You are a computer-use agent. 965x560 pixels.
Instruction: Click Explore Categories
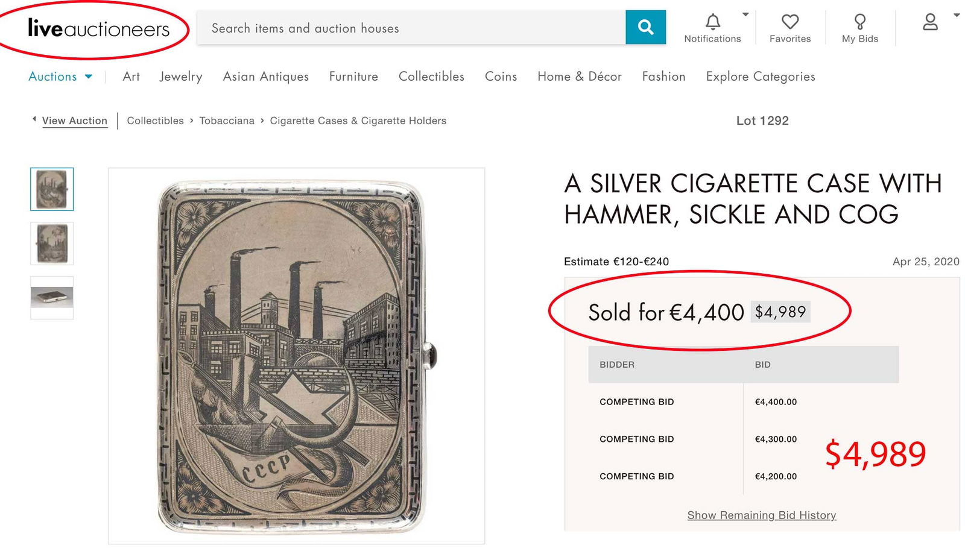click(x=760, y=77)
